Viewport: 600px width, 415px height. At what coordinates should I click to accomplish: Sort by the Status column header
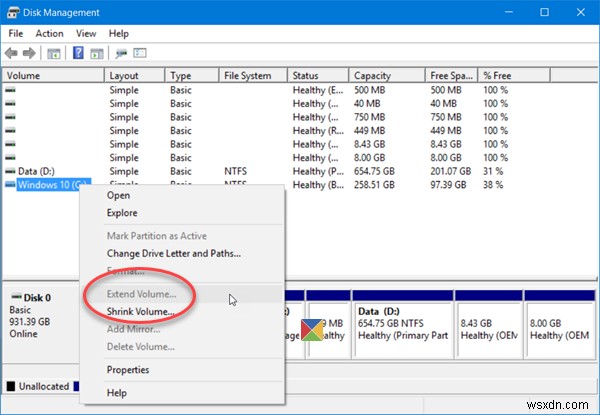tap(318, 76)
